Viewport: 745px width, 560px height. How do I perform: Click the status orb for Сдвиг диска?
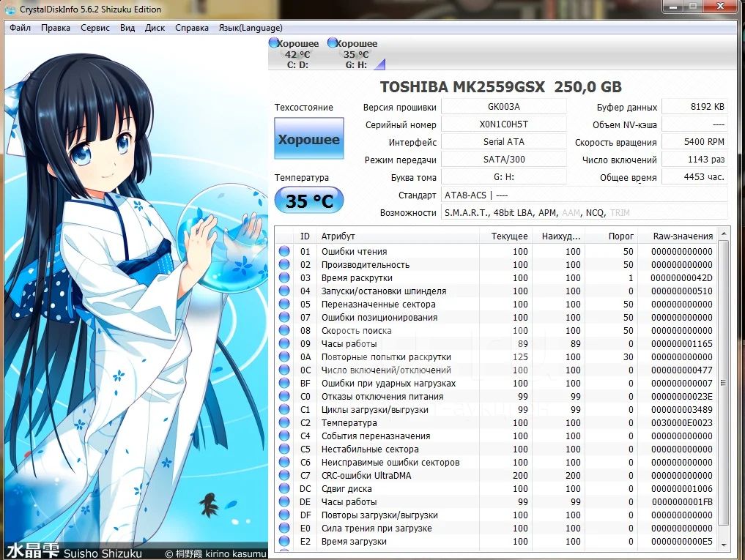coord(284,488)
